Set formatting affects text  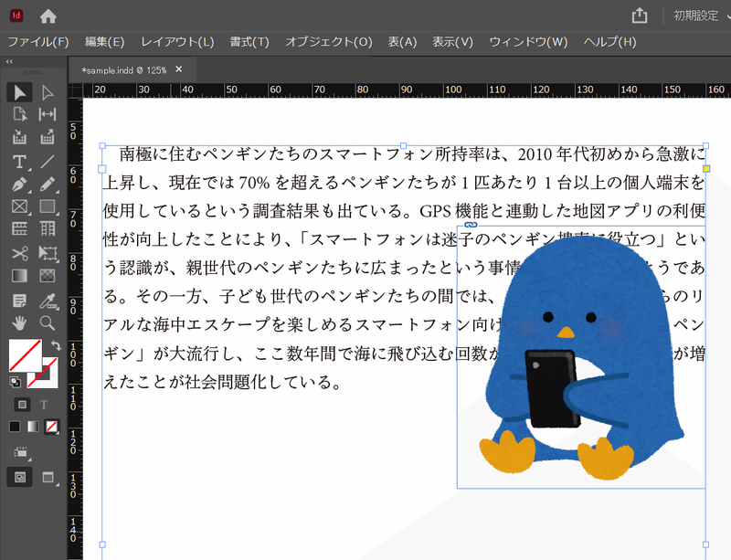[44, 405]
